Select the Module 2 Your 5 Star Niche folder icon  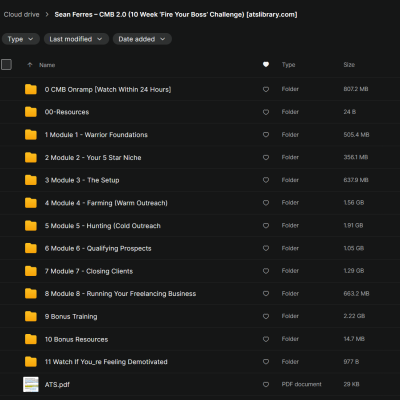pos(31,157)
